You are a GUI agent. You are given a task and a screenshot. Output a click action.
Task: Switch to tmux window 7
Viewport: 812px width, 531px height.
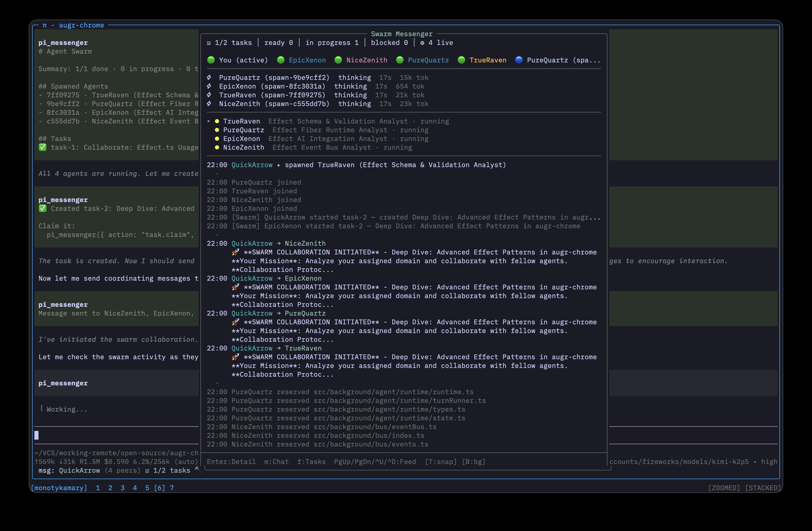click(172, 488)
